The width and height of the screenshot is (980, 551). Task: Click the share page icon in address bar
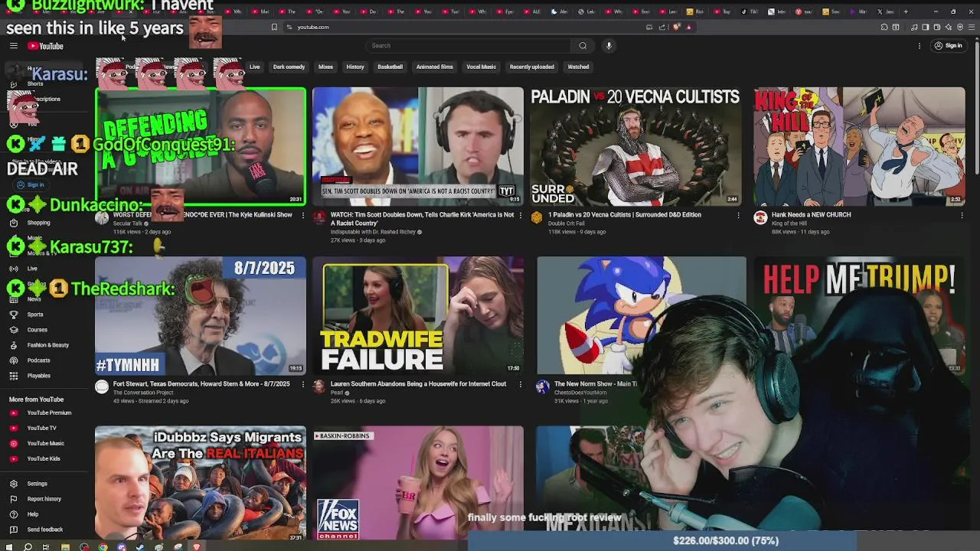click(x=662, y=27)
